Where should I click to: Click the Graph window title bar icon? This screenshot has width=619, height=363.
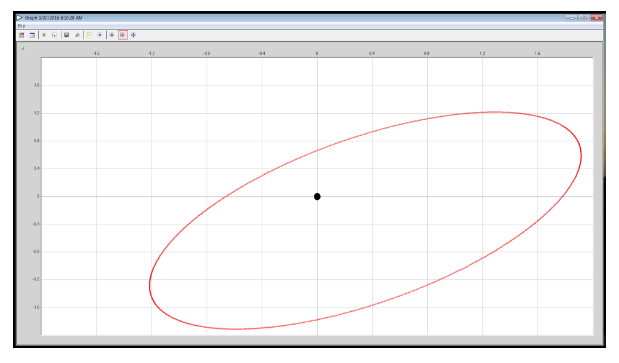point(20,18)
